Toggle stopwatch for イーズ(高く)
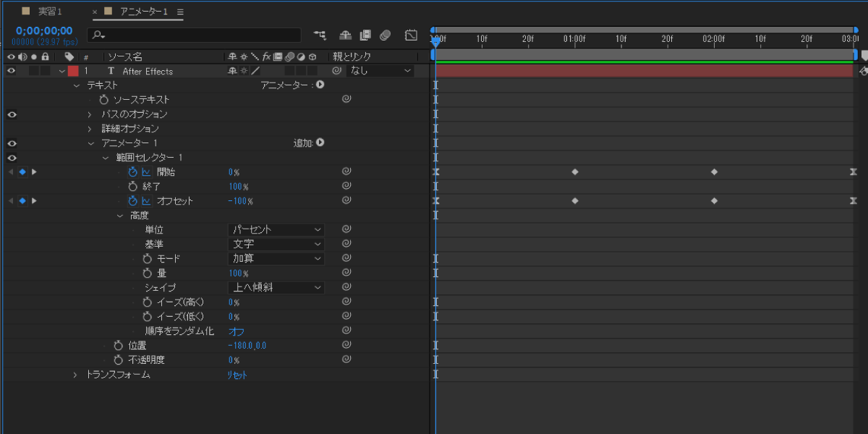This screenshot has height=434, width=868. tap(147, 302)
